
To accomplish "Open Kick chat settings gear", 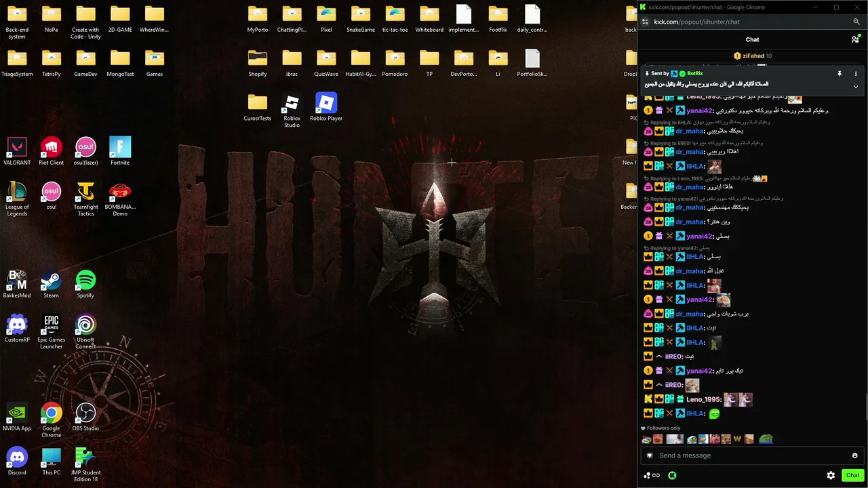I will pyautogui.click(x=831, y=475).
